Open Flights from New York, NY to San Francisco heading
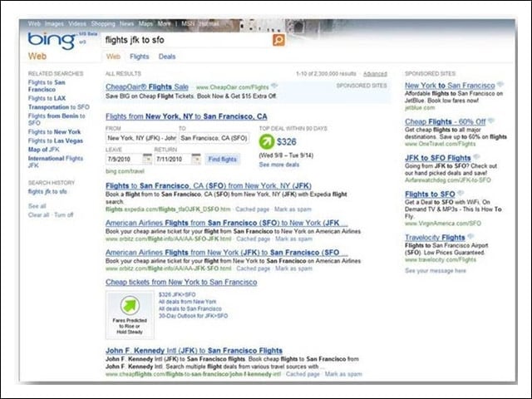 186,116
